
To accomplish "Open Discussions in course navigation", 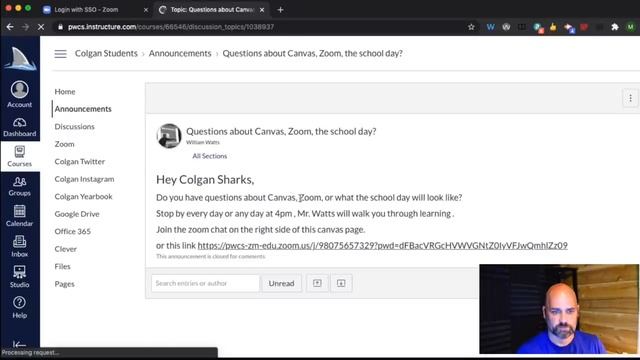I will [74, 127].
